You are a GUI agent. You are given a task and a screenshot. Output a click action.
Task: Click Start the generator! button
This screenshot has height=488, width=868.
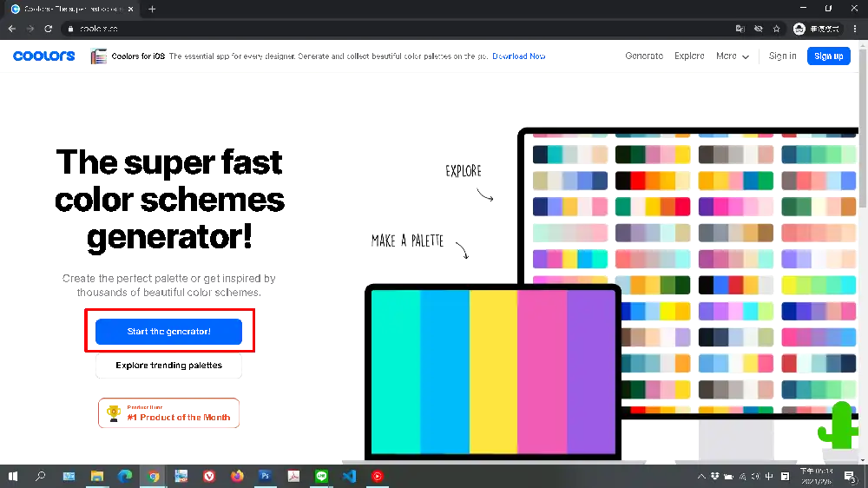[x=169, y=331]
